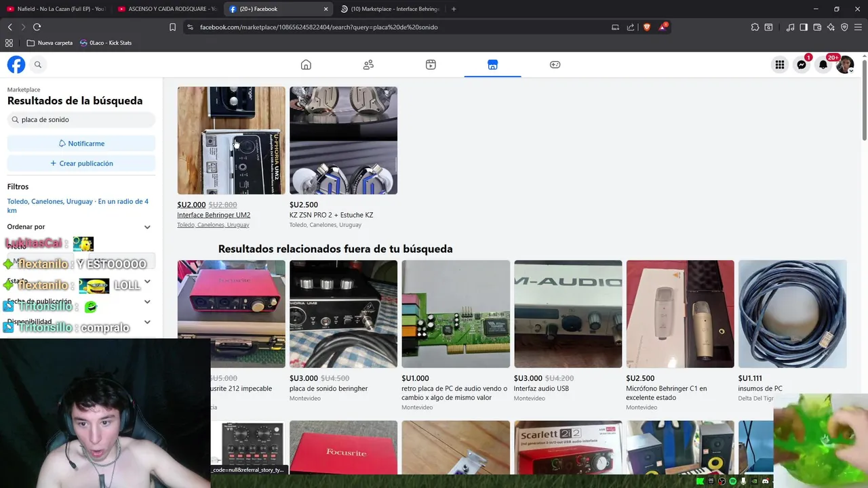This screenshot has width=868, height=488.
Task: Open the Behringer UM2 listing photo
Action: point(231,140)
